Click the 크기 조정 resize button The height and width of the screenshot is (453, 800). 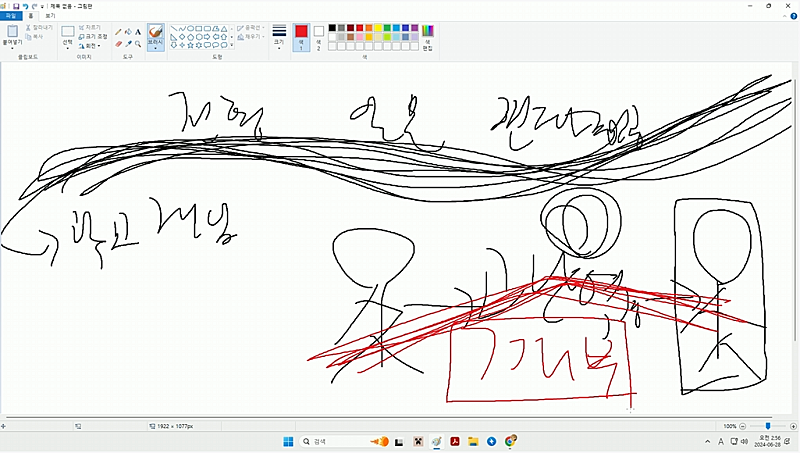pyautogui.click(x=94, y=36)
